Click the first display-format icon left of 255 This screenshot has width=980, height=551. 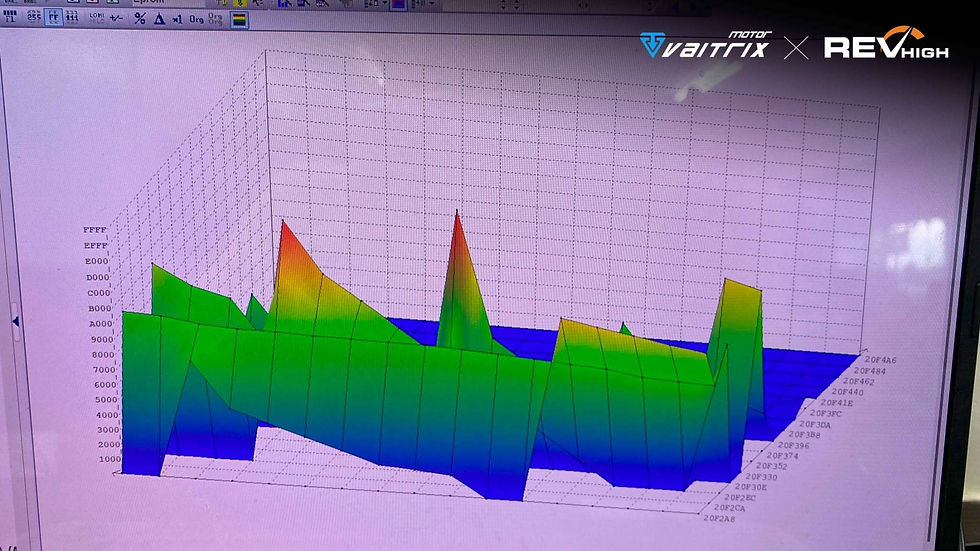point(10,17)
